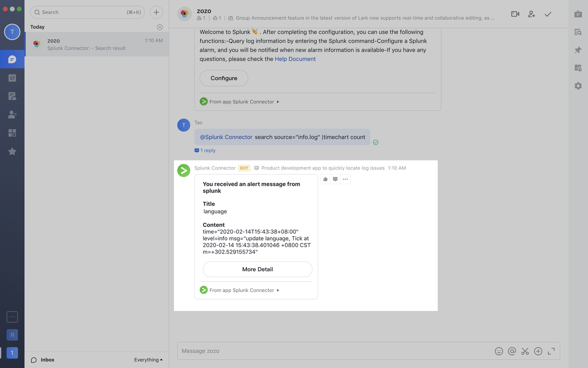Screen dimensions: 588x368
Task: Open the Help Document link
Action: click(295, 59)
